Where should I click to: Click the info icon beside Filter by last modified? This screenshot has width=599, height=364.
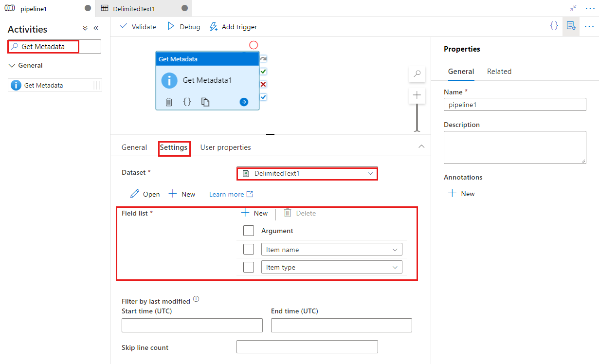196,298
